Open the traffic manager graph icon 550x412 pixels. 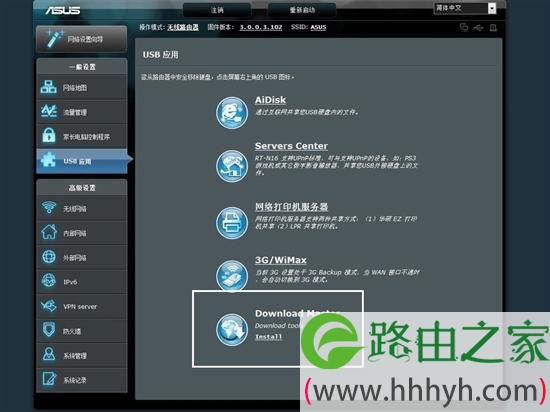[48, 112]
